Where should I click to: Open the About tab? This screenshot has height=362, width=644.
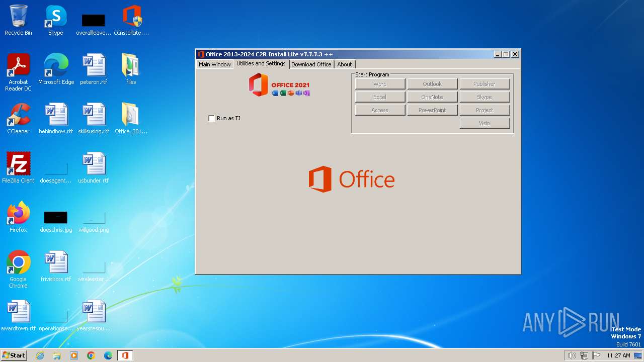(x=345, y=64)
